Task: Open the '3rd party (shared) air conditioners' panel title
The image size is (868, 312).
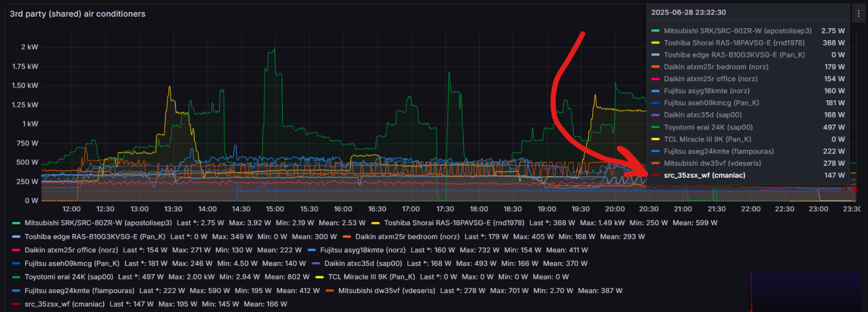Action: coord(78,14)
